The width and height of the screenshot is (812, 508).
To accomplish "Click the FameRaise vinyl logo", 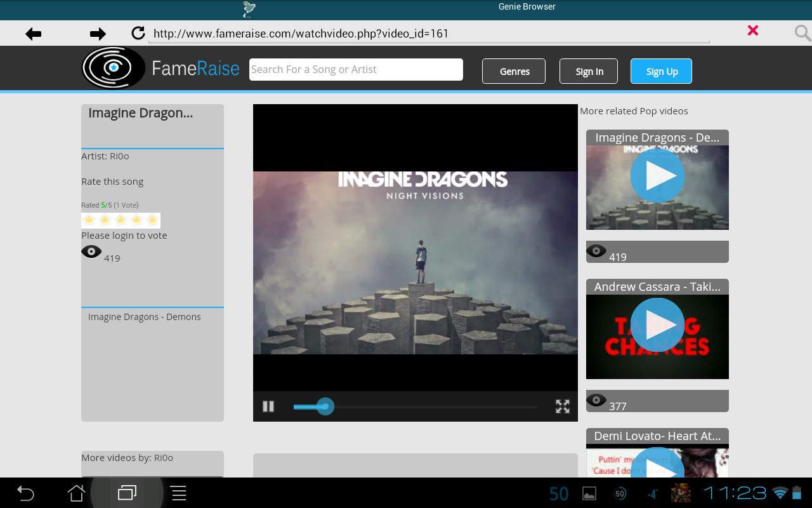I will [x=114, y=67].
